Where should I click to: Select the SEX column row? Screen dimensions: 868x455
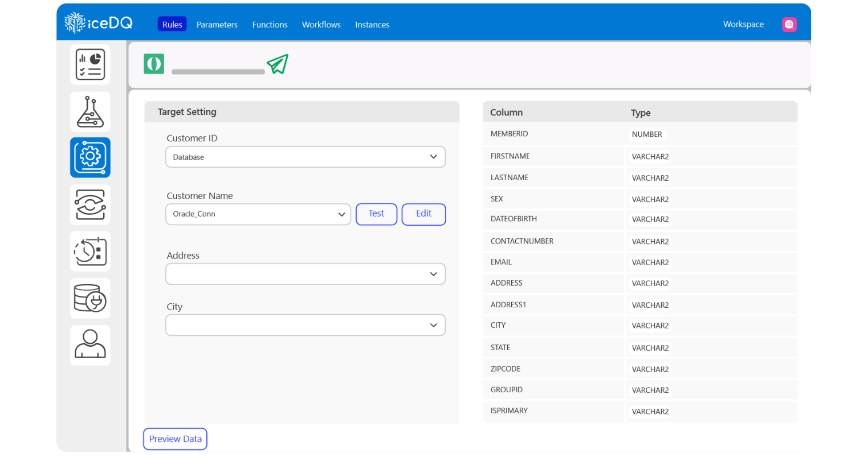pyautogui.click(x=640, y=199)
